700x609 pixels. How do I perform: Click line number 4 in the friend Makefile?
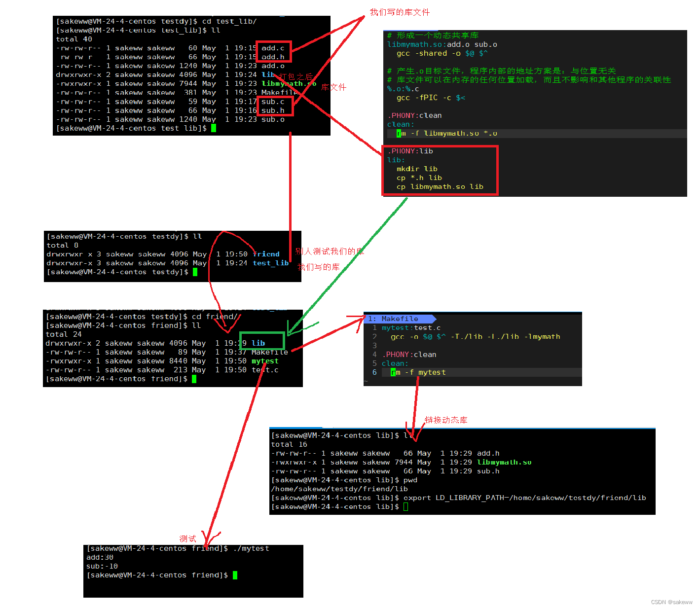(374, 355)
